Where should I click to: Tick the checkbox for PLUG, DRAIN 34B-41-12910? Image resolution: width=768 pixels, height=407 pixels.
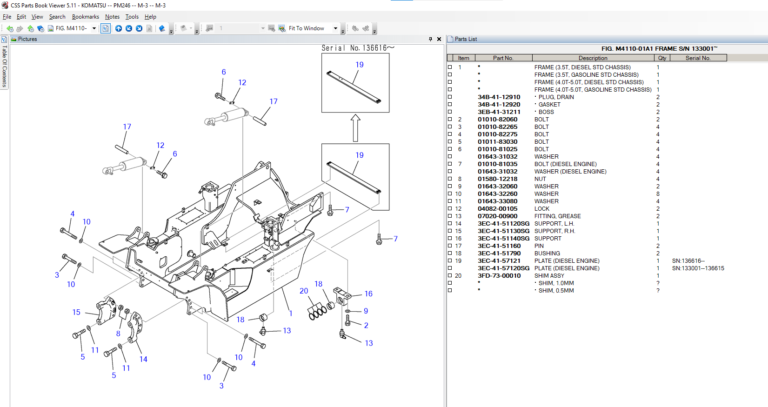(x=449, y=96)
